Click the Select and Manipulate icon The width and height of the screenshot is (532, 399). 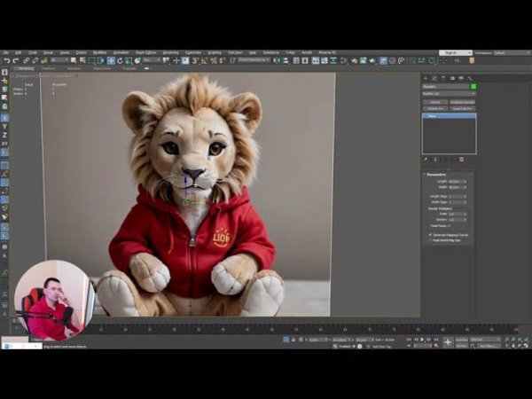pos(176,60)
